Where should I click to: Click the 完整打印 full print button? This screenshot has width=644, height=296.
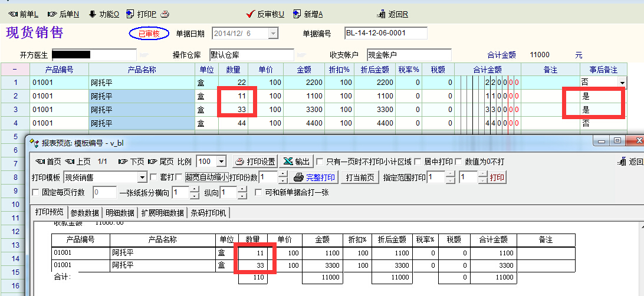click(315, 177)
